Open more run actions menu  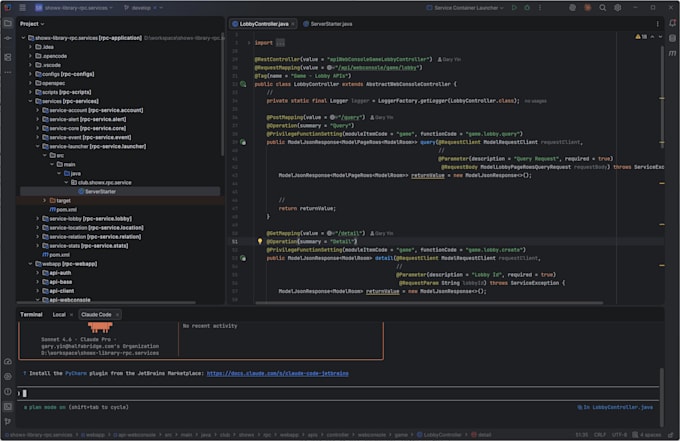click(540, 7)
